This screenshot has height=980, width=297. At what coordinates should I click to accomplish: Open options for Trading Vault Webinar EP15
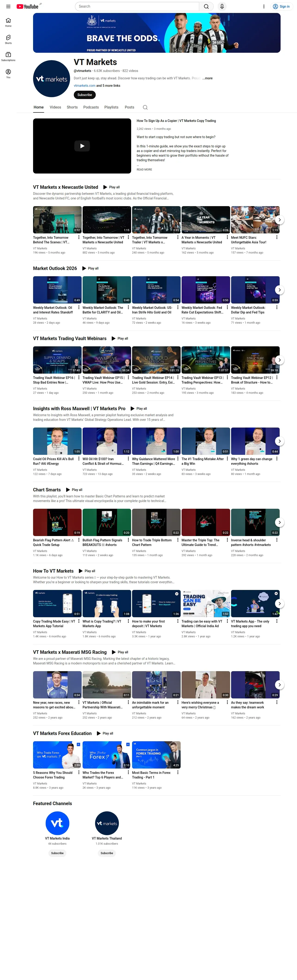tap(128, 377)
